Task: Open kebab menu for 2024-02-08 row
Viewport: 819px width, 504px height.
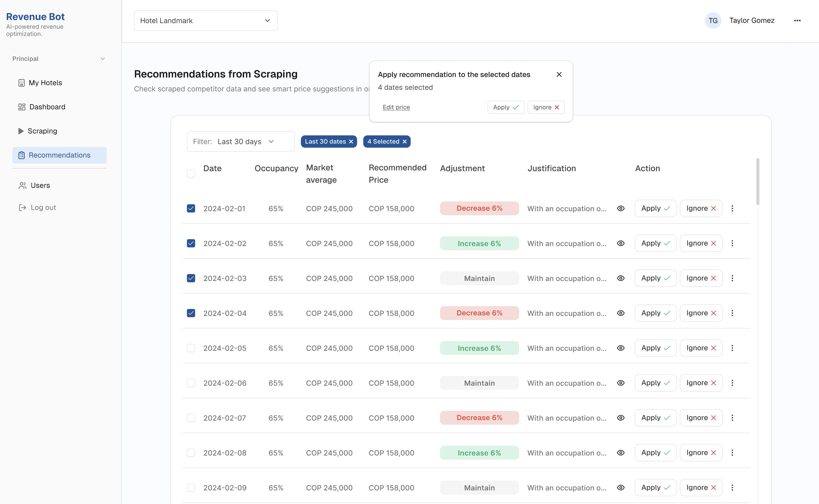Action: point(732,453)
